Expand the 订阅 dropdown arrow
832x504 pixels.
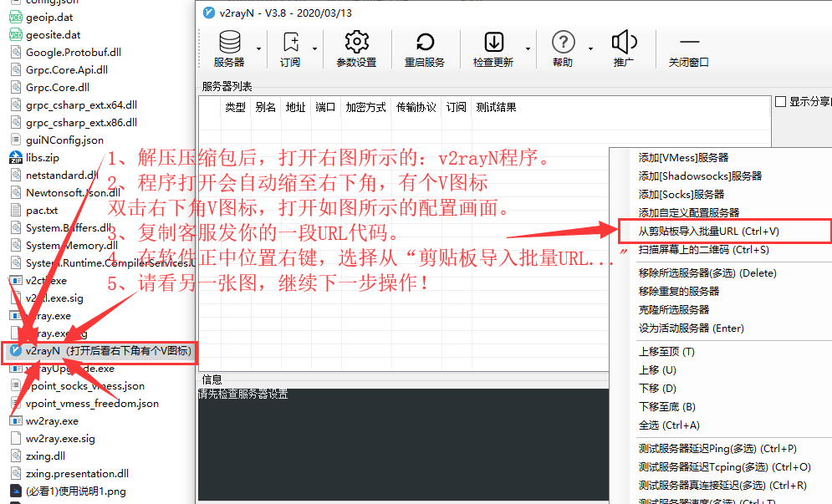[x=314, y=48]
